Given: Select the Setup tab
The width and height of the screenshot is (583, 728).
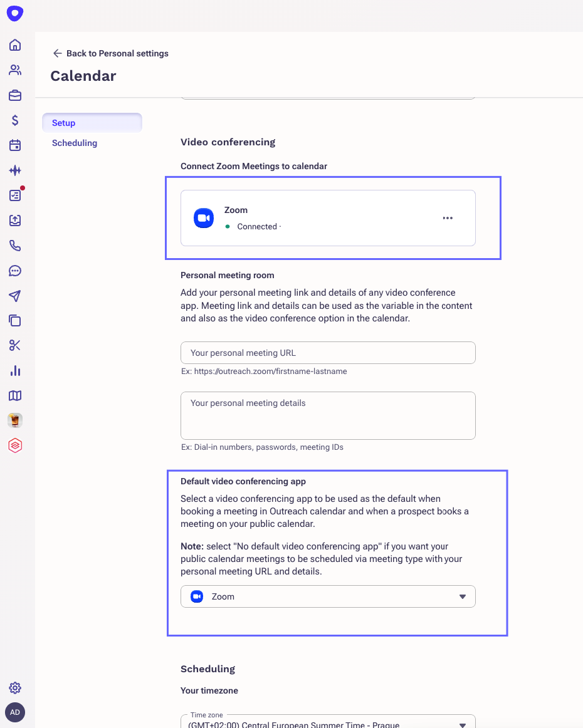Looking at the screenshot, I should pyautogui.click(x=92, y=123).
